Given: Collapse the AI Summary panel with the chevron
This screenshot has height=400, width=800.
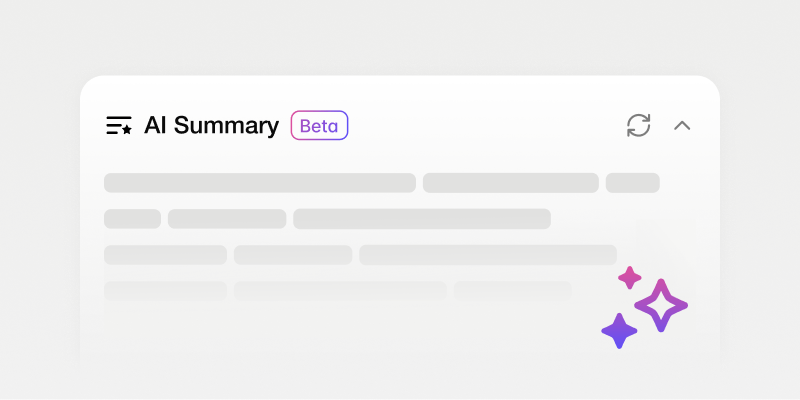Looking at the screenshot, I should (x=682, y=126).
